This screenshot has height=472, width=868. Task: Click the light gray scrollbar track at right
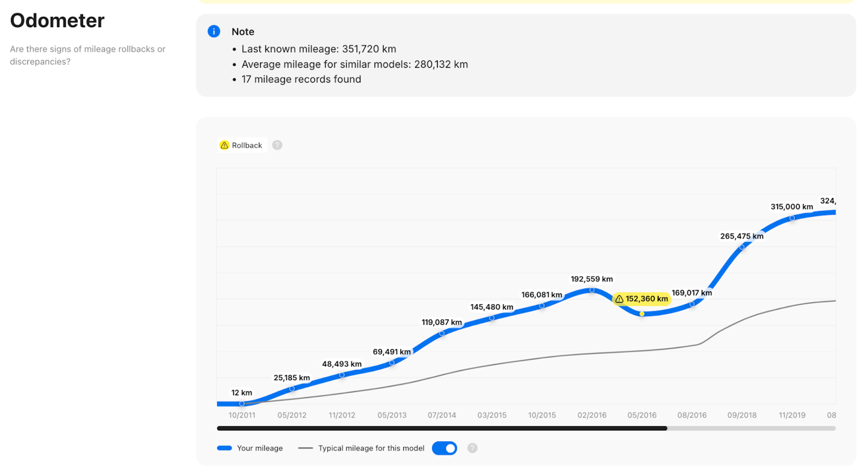[x=751, y=428]
